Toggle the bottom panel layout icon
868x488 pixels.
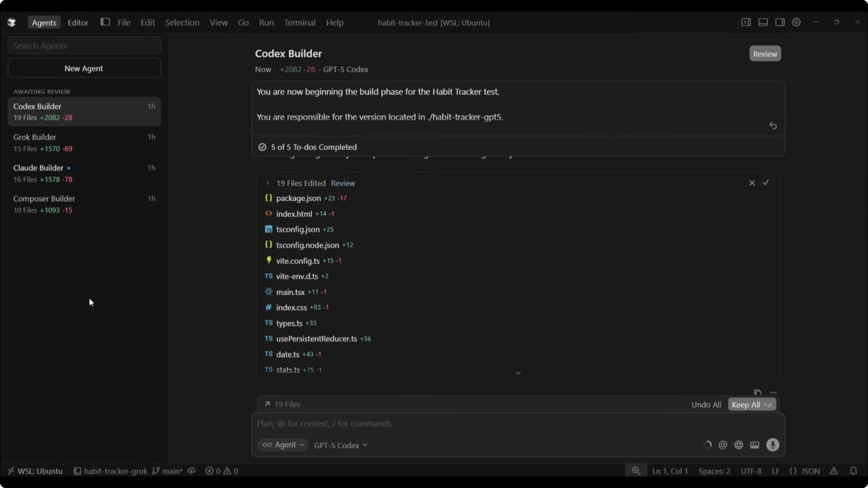point(763,22)
